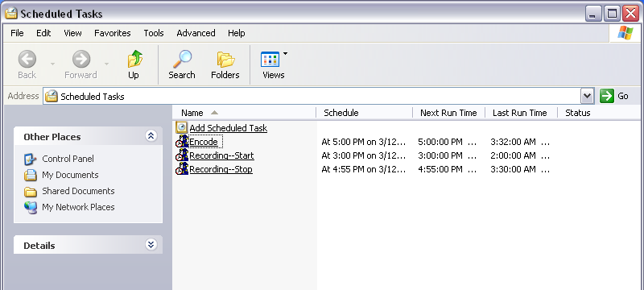This screenshot has width=644, height=290.
Task: Open the Advanced menu
Action: [x=196, y=33]
